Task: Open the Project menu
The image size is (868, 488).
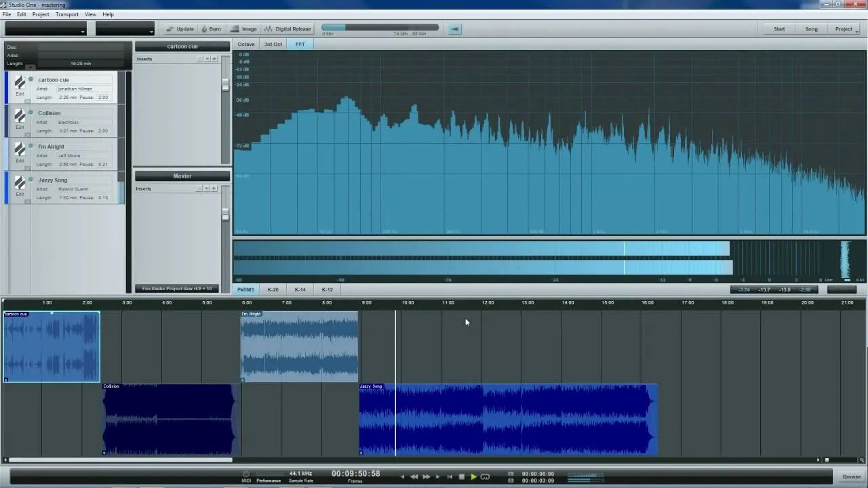Action: tap(41, 14)
